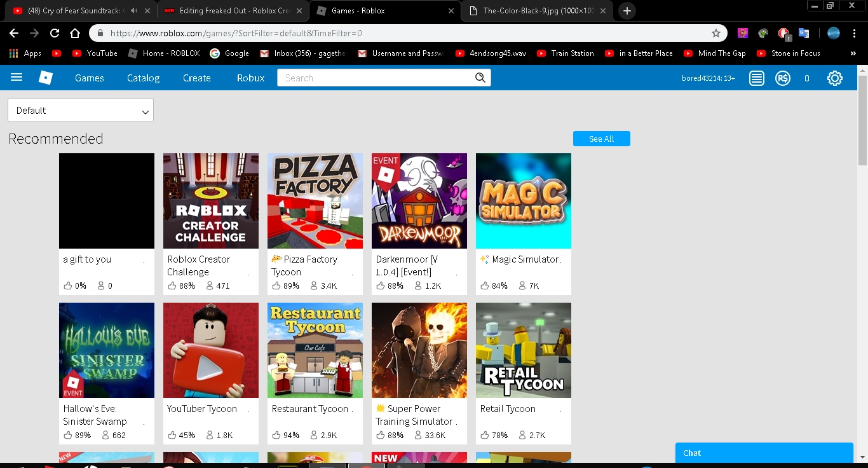Open the Mind The Gap bookmark
Image resolution: width=868 pixels, height=468 pixels.
pyautogui.click(x=715, y=53)
